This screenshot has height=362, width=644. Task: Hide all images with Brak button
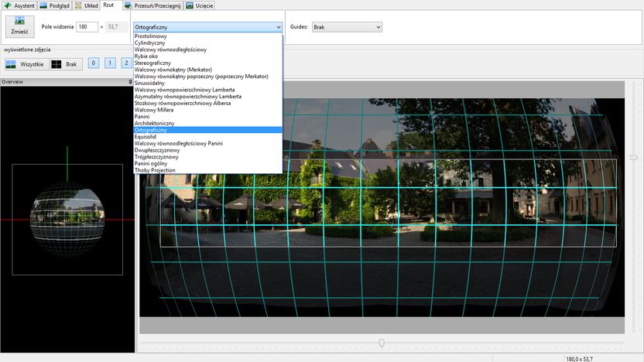coord(66,64)
